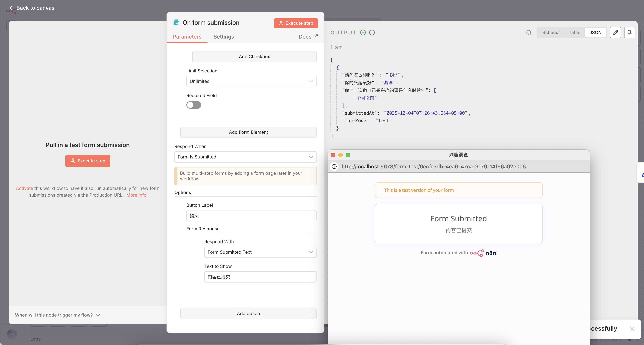Image resolution: width=644 pixels, height=345 pixels.
Task: Switch to the Settings tab
Action: (224, 37)
